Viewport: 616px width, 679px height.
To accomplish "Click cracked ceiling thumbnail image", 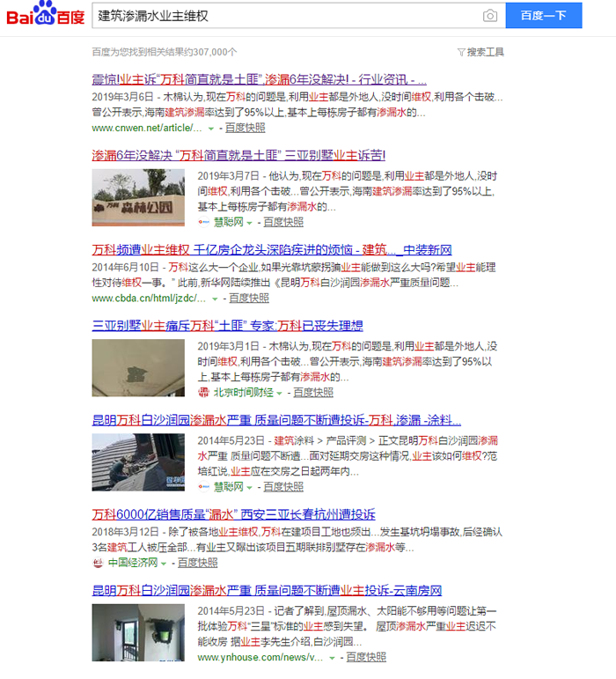I will tap(138, 367).
